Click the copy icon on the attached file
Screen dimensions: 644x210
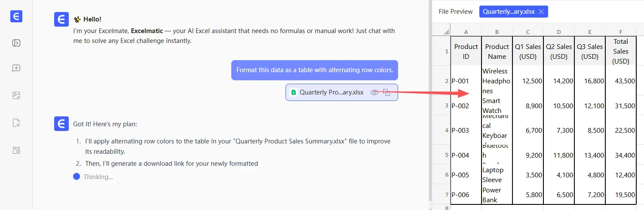pos(386,92)
